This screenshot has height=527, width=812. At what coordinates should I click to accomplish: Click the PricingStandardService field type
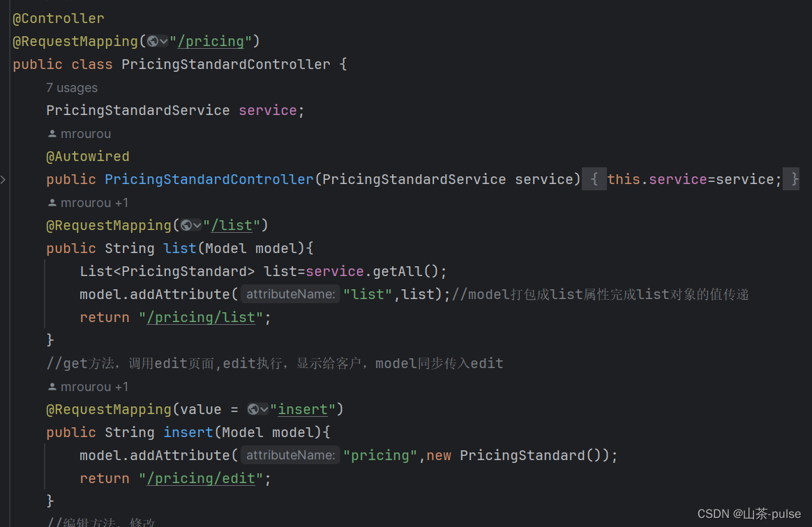(137, 110)
